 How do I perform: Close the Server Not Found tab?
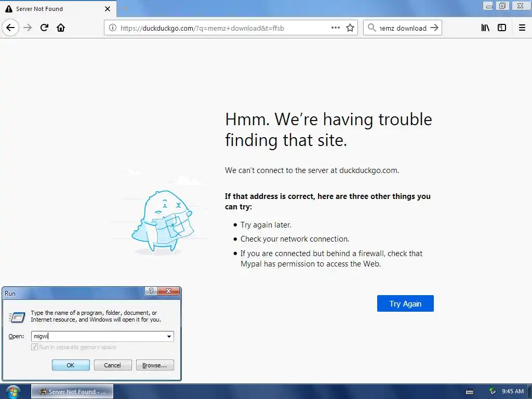pyautogui.click(x=108, y=9)
